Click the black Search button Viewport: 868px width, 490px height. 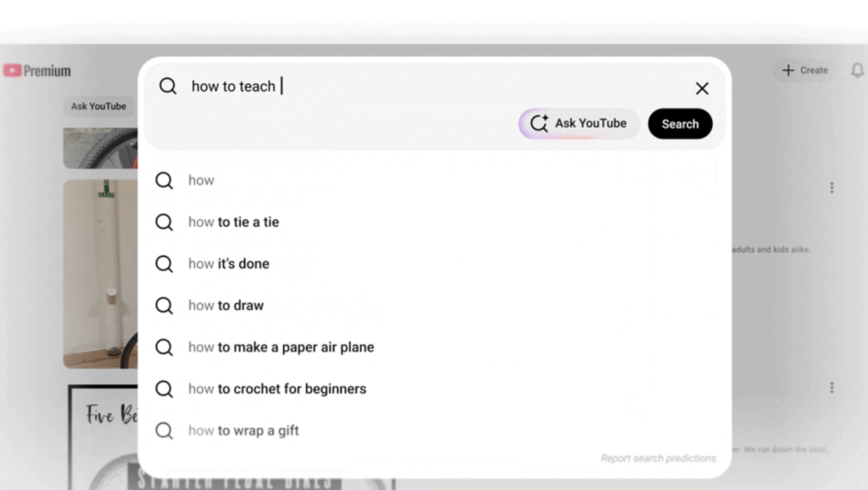coord(680,124)
